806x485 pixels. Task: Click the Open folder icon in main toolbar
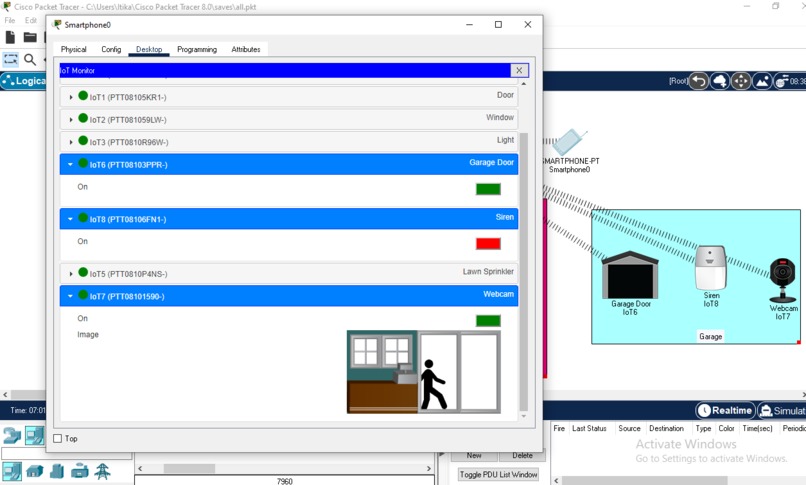point(30,37)
